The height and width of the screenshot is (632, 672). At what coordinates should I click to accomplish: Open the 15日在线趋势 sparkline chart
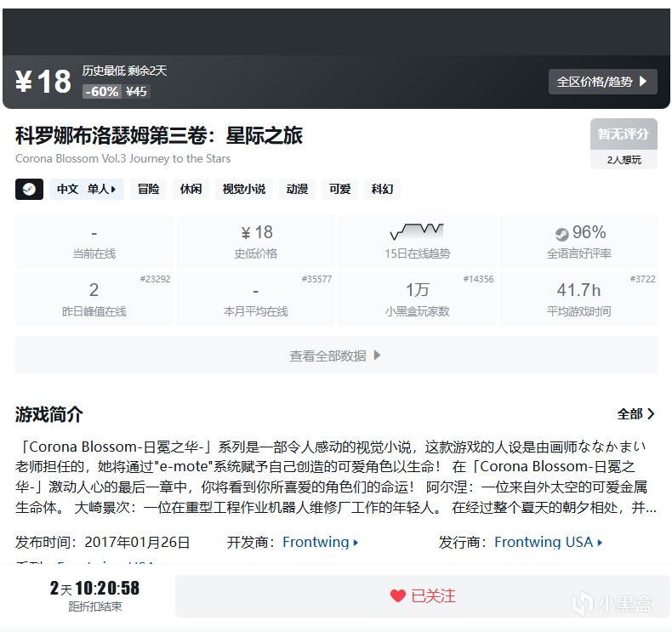417,231
